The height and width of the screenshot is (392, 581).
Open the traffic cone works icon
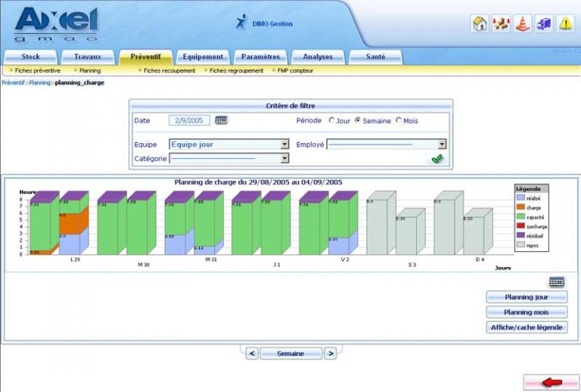tap(522, 24)
